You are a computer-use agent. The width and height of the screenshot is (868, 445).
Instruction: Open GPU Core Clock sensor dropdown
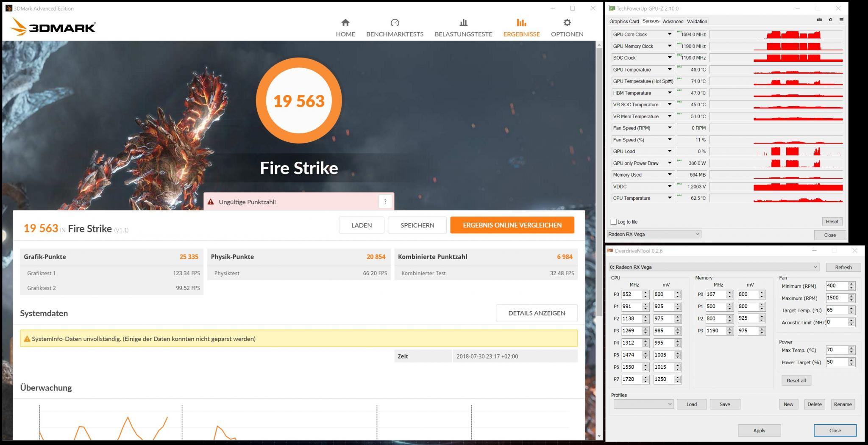670,34
